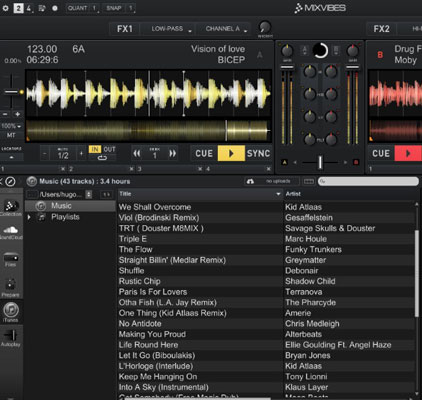This screenshot has height=400, width=422.
Task: Open the Title column dropdown arrow
Action: coord(278,194)
